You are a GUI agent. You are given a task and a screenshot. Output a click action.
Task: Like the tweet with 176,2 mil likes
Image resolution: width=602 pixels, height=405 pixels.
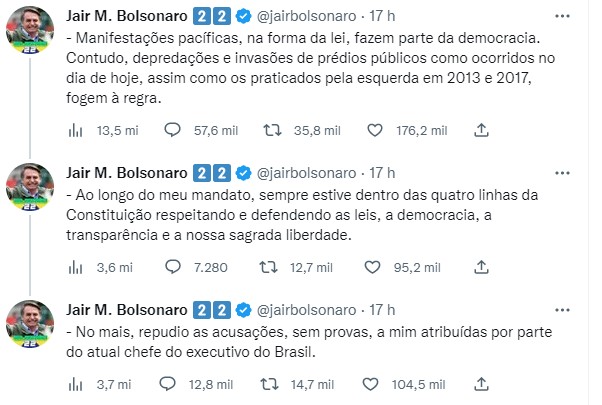(x=375, y=129)
